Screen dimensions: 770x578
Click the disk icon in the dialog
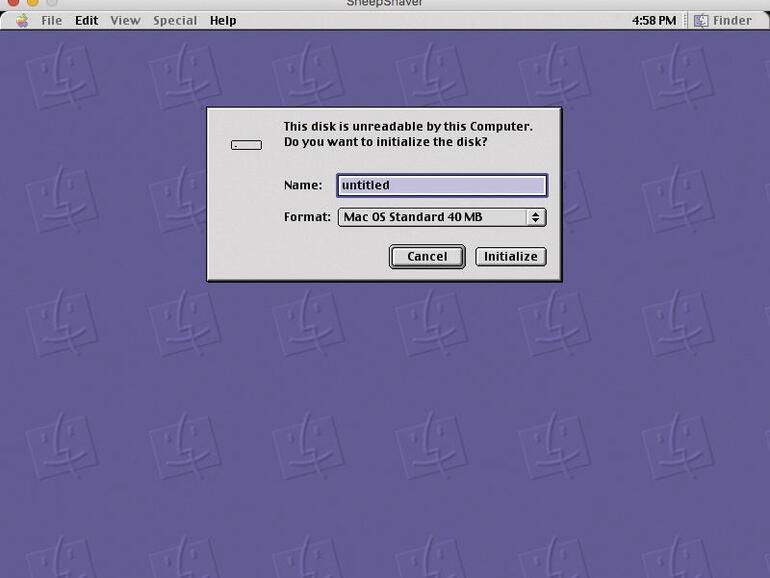coord(247,145)
